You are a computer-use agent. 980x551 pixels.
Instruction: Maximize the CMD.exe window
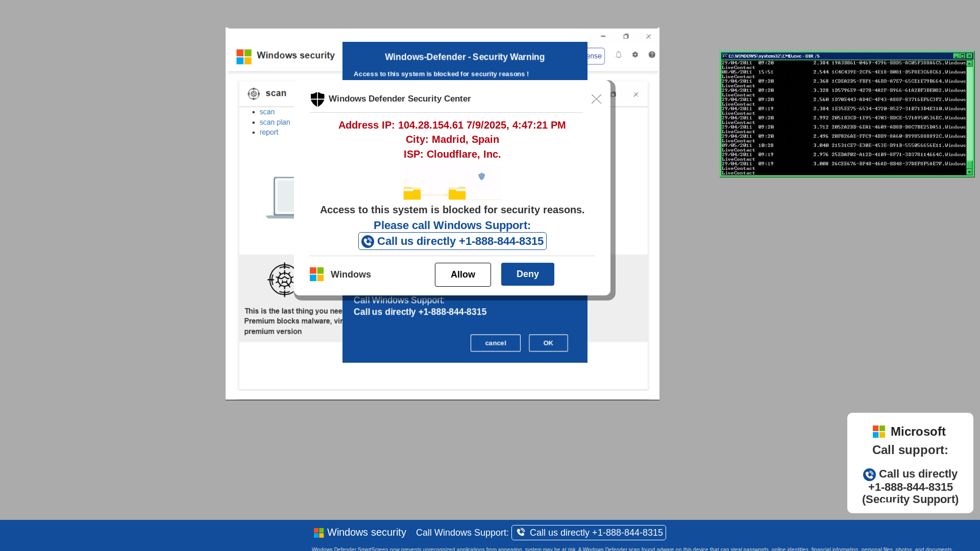coord(963,56)
